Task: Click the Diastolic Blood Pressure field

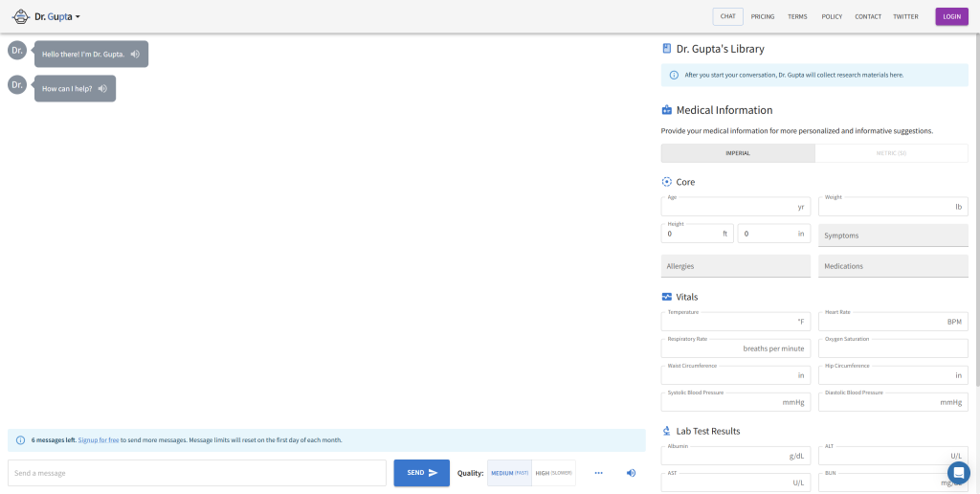Action: [893, 402]
